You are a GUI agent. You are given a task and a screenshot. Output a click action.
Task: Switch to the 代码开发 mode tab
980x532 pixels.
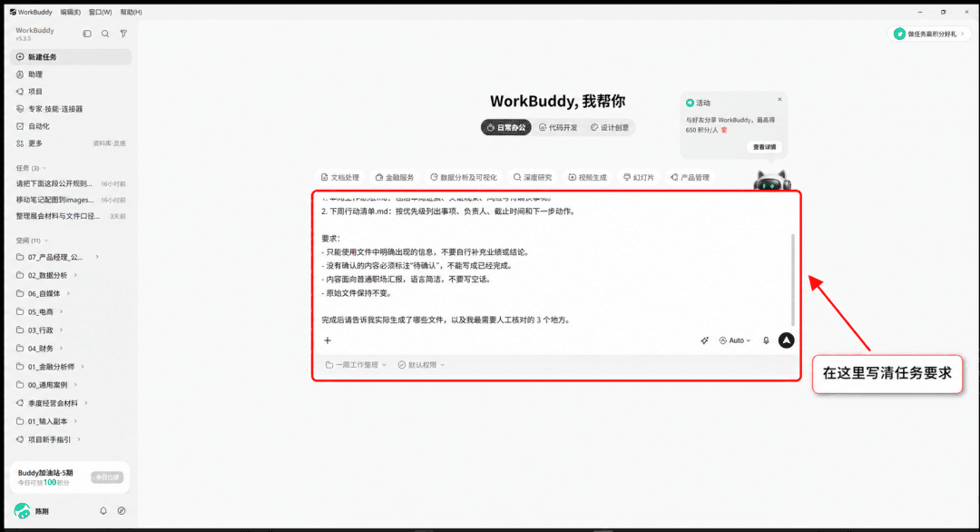click(x=558, y=127)
